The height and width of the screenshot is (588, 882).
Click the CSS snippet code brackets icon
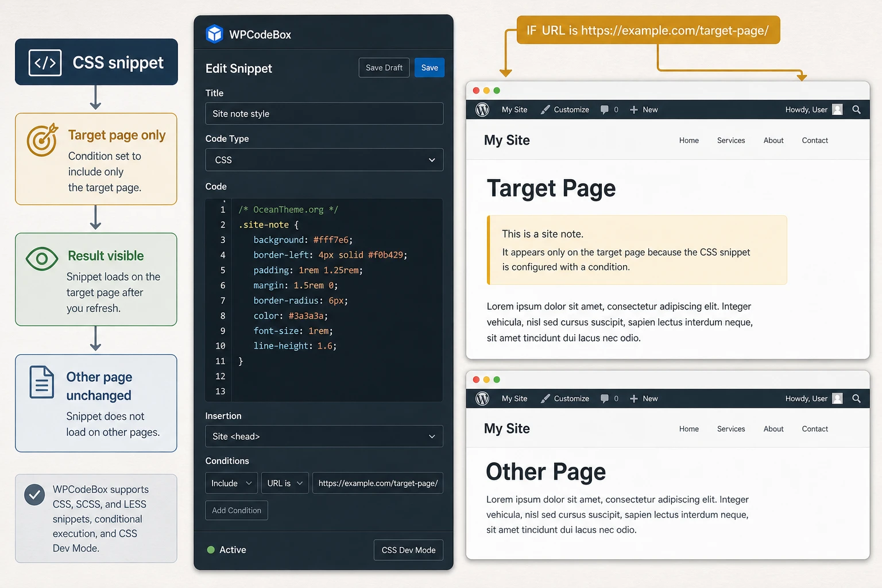pyautogui.click(x=45, y=63)
